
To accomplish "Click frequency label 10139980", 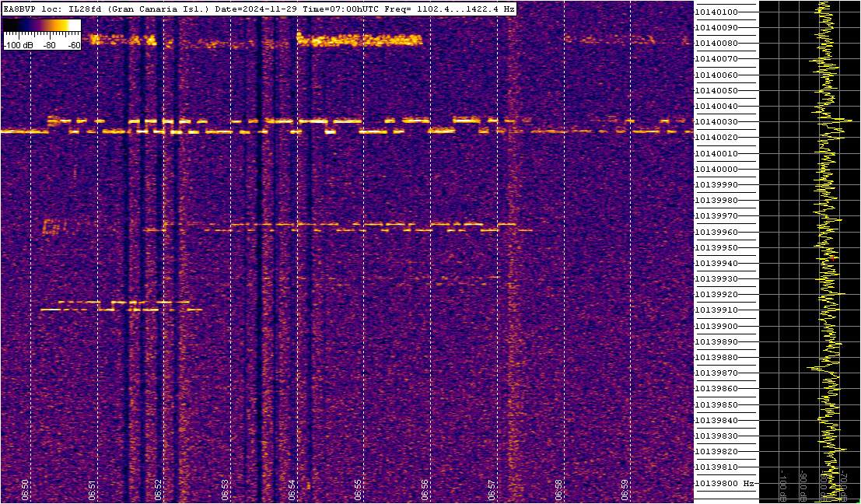I will point(717,201).
